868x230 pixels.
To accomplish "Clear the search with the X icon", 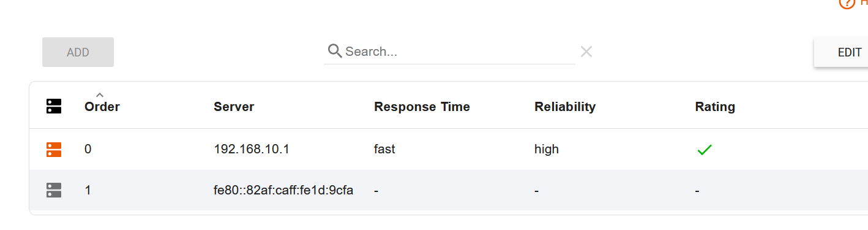I will (x=586, y=52).
